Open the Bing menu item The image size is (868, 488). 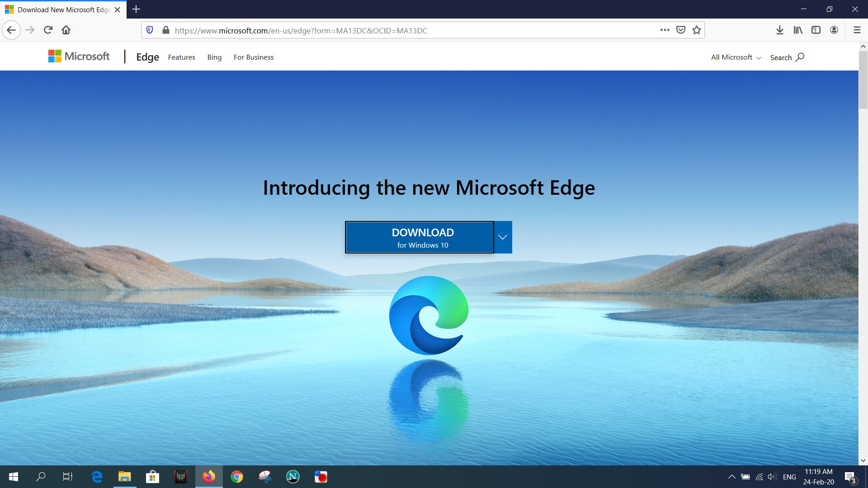click(214, 57)
